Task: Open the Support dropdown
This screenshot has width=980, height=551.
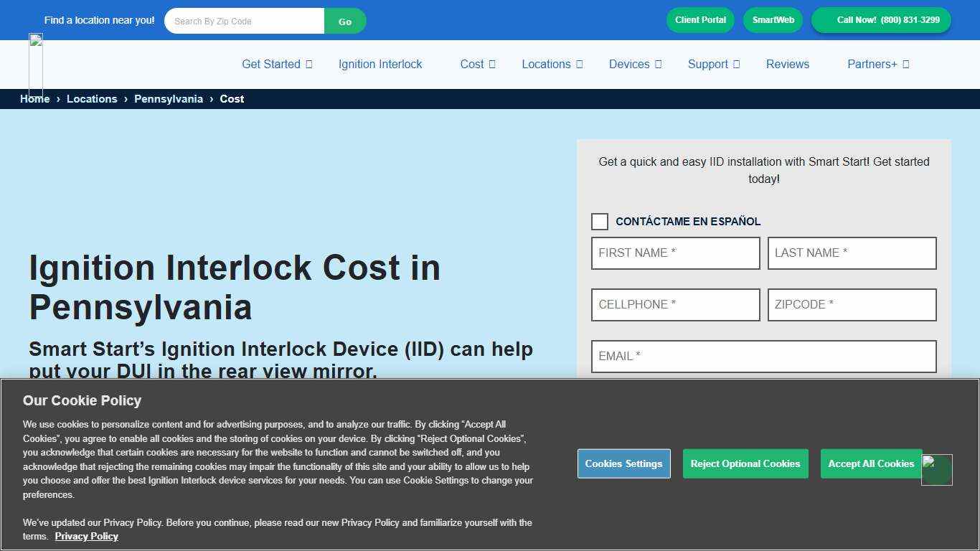Action: click(x=712, y=65)
